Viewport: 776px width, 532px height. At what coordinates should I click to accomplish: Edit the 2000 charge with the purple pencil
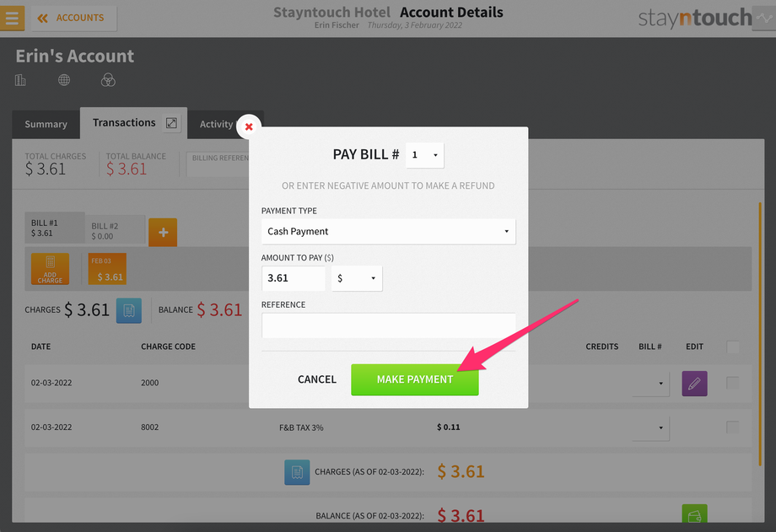(694, 384)
